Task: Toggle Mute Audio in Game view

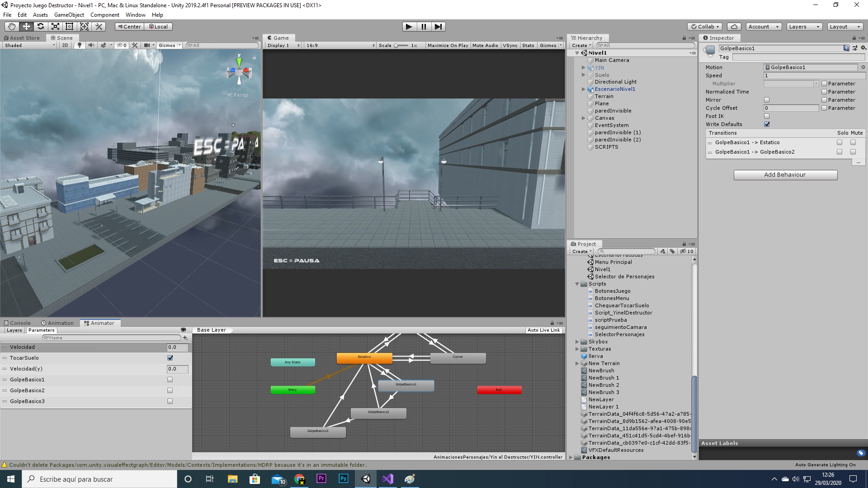Action: pos(485,45)
